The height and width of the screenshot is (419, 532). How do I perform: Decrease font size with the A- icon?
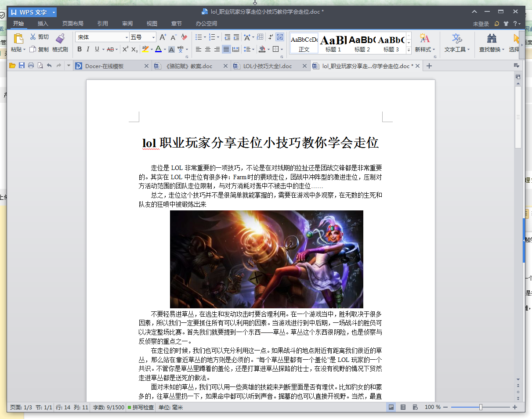(x=174, y=37)
